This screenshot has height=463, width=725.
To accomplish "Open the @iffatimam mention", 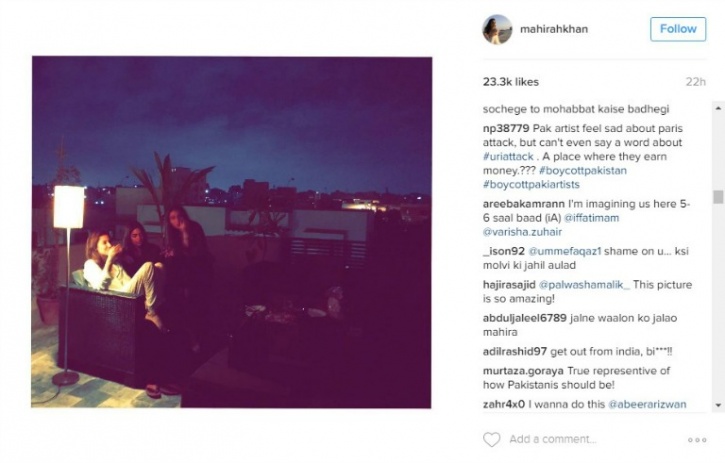I will click(591, 218).
